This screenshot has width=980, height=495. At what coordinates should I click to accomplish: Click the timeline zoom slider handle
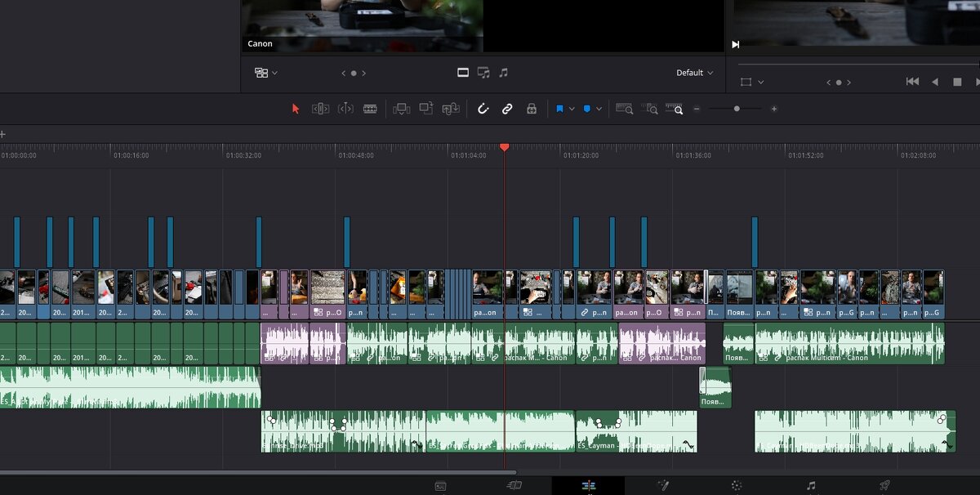tap(737, 109)
